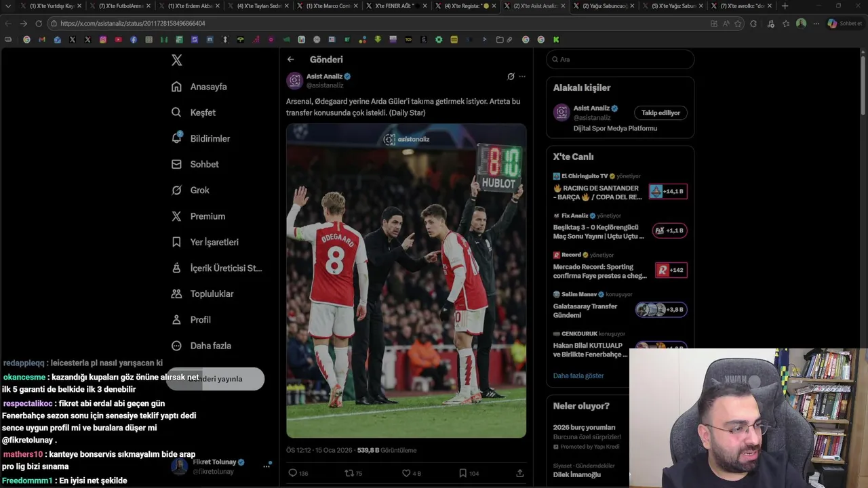Open Premium in the sidebar
Image resolution: width=868 pixels, height=488 pixels.
tap(198, 216)
